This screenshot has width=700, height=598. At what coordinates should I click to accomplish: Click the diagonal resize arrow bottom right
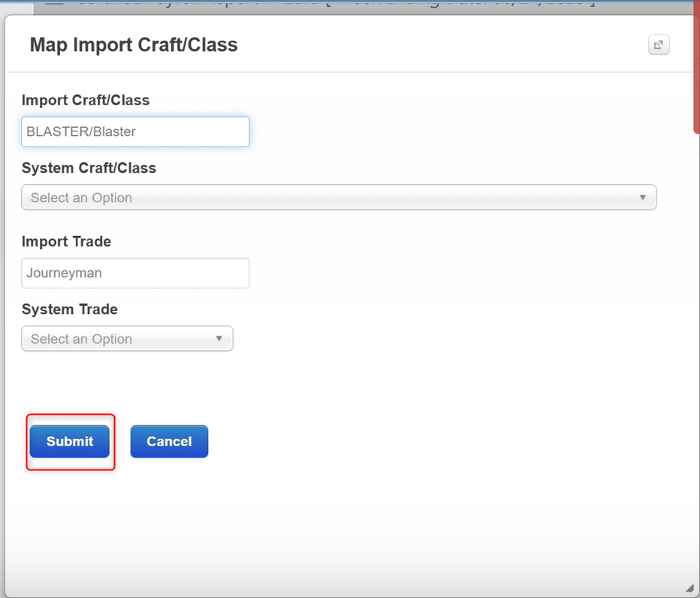(689, 589)
